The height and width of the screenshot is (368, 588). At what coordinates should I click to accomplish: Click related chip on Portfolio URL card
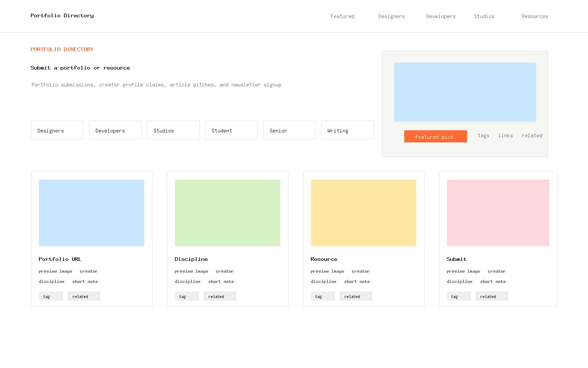(x=84, y=296)
